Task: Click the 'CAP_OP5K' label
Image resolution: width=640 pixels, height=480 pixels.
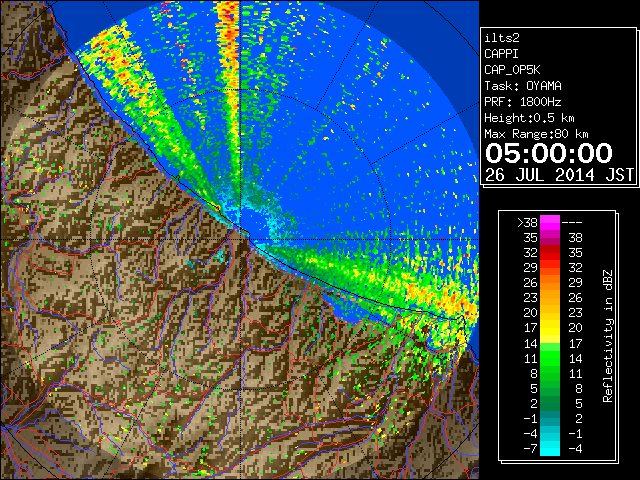Action: pyautogui.click(x=512, y=70)
